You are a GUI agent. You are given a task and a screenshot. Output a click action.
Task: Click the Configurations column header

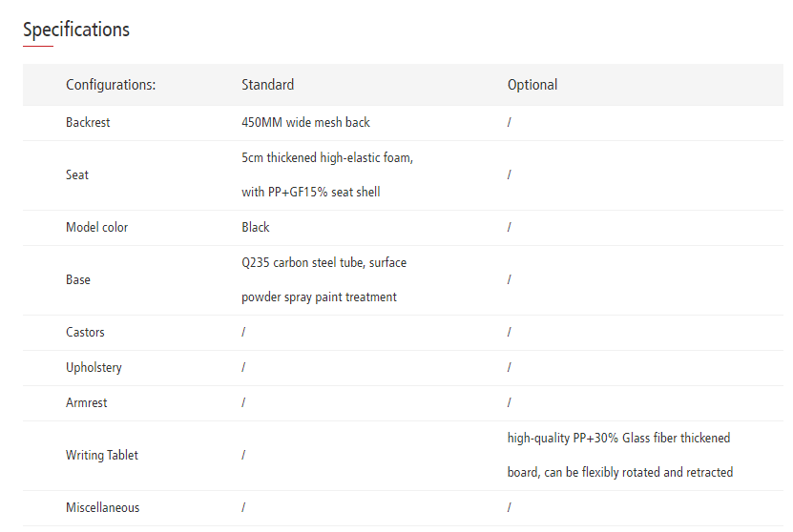pos(111,85)
